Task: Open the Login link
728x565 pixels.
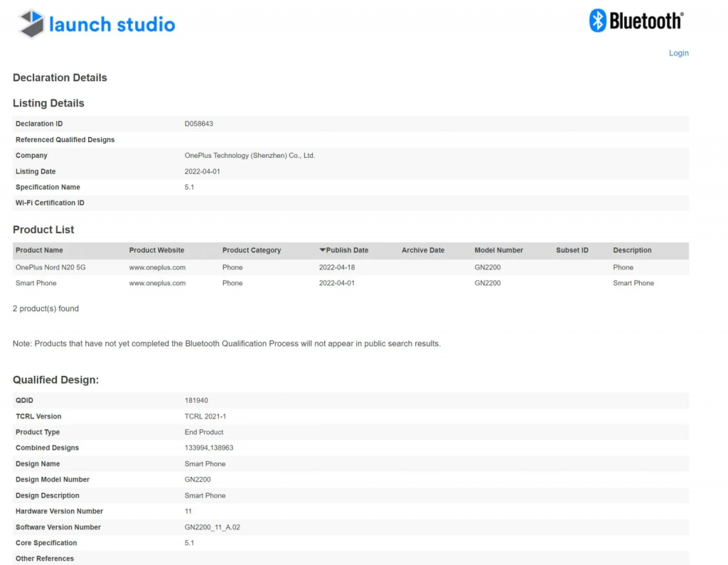Action: click(x=678, y=53)
